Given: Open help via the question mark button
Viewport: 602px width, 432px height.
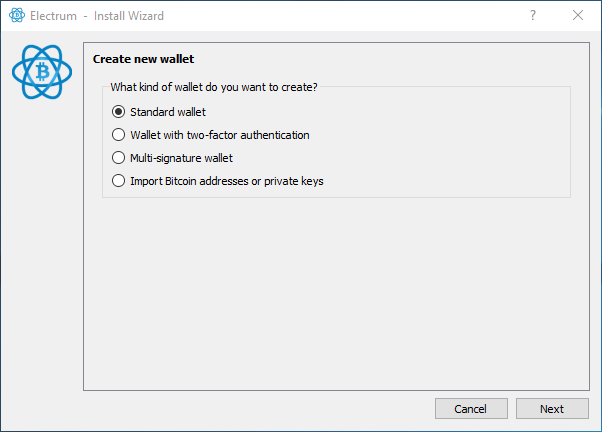Looking at the screenshot, I should [533, 15].
